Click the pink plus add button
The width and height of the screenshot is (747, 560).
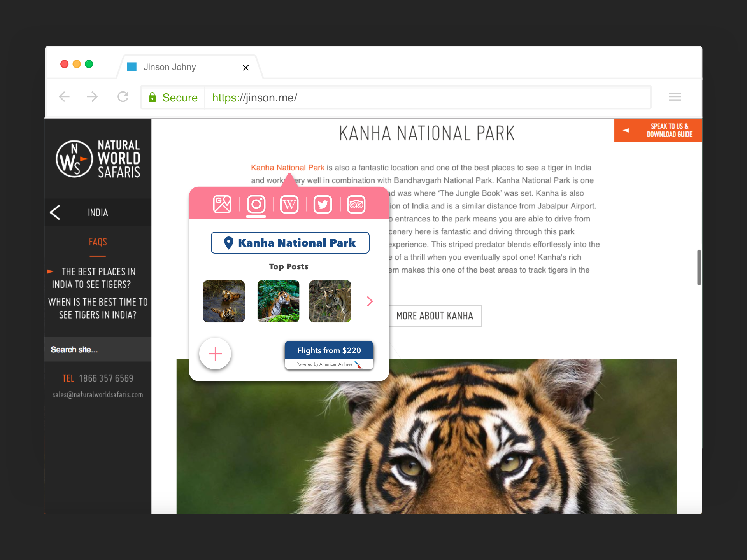point(215,353)
